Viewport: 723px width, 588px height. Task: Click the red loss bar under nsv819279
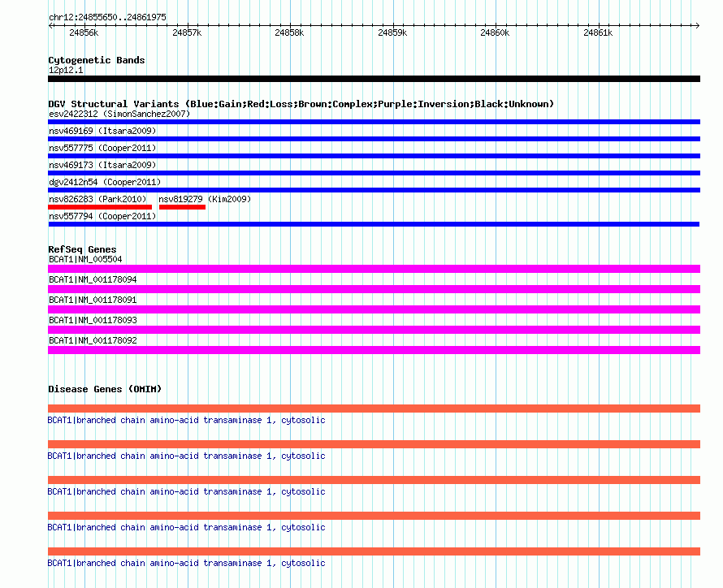182,207
